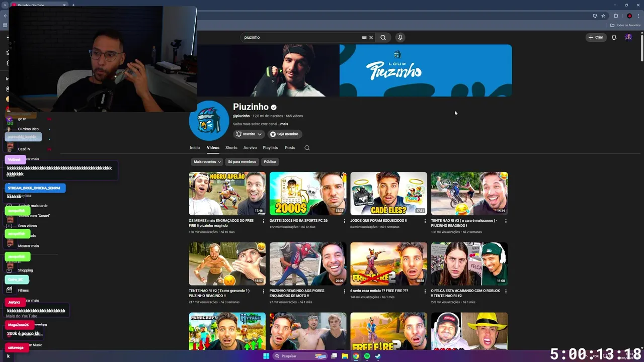Open options for PIORES ENQUADROS DE MOTO video
Image resolution: width=644 pixels, height=362 pixels.
[x=344, y=291]
